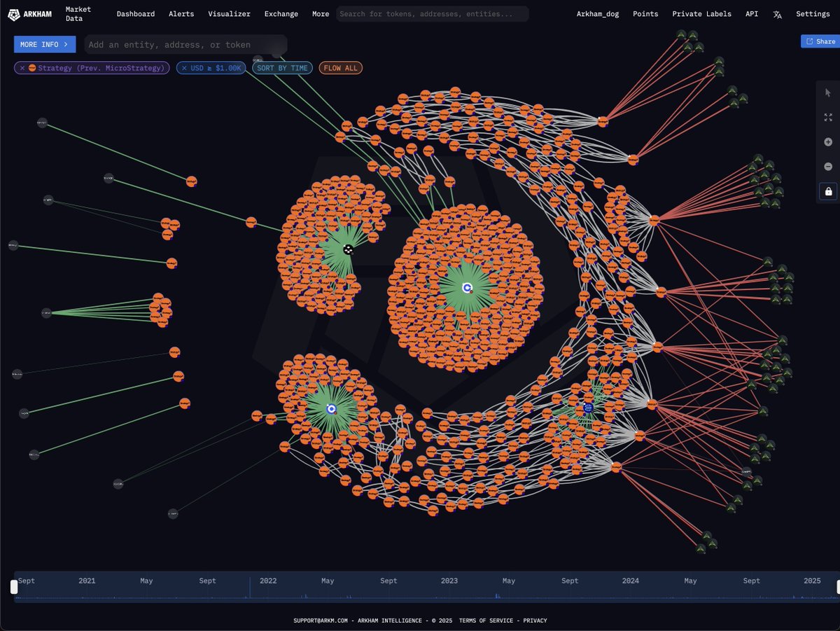840x631 pixels.
Task: Focus the tokens, addresses, entities search field
Action: point(433,14)
